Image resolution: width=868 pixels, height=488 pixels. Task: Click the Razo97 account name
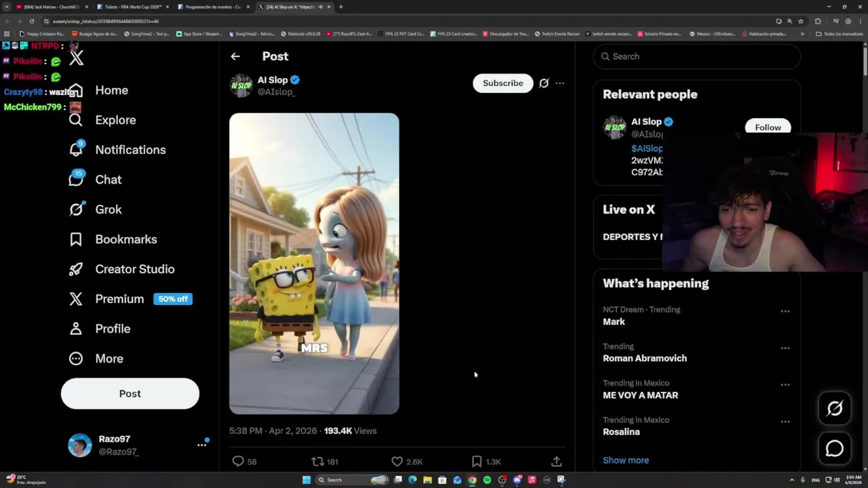(115, 439)
